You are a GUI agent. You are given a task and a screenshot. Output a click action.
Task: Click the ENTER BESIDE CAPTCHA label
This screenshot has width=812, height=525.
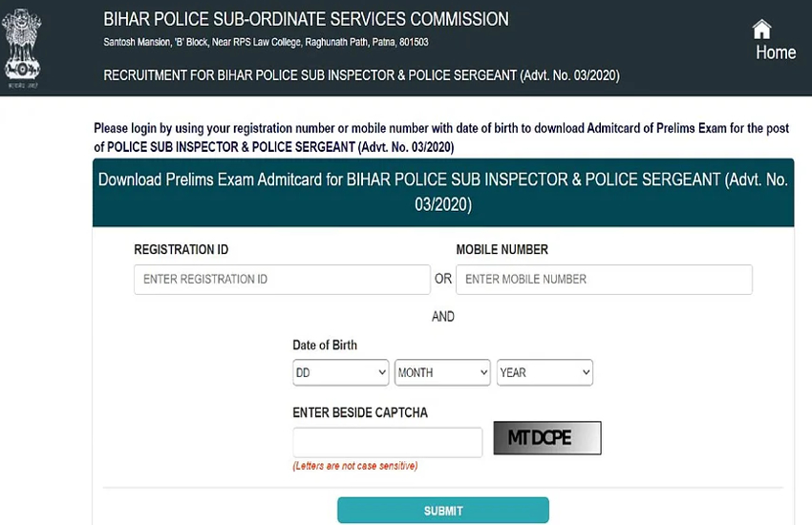coord(359,413)
